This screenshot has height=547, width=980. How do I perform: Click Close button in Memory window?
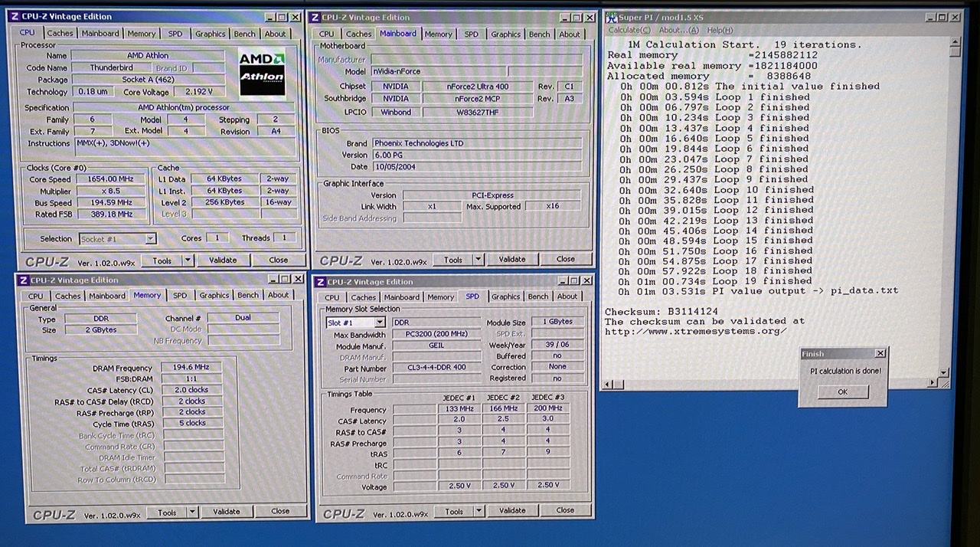[x=280, y=511]
